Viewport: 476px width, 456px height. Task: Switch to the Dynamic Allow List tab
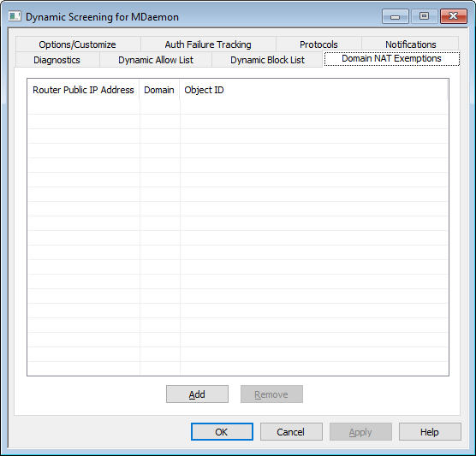tap(156, 60)
